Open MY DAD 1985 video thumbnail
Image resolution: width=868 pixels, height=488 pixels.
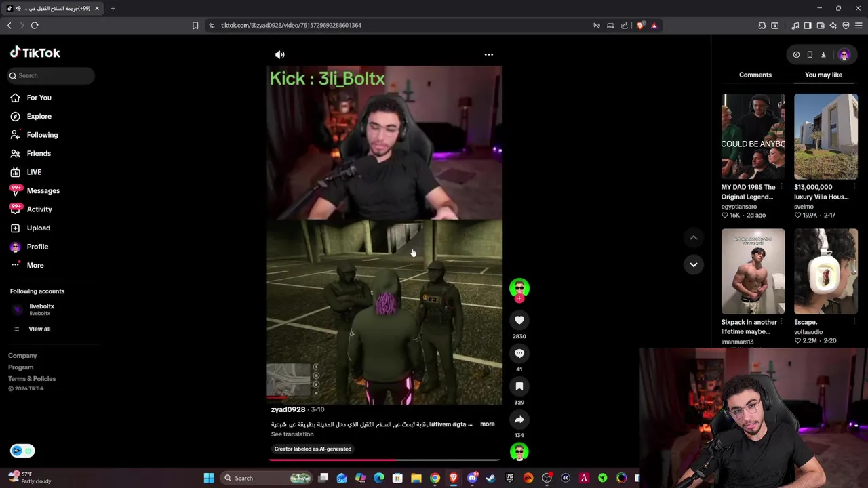pos(753,136)
